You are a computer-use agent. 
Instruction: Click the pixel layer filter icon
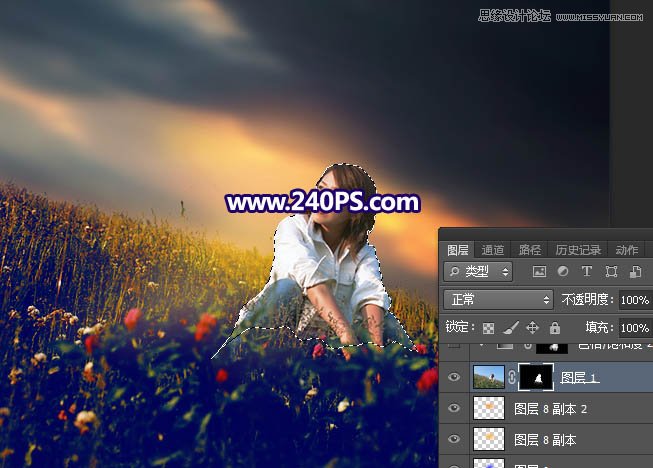(540, 271)
